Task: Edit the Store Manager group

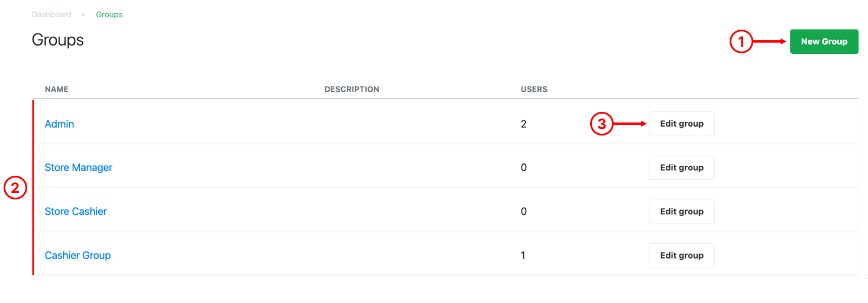Action: [x=682, y=167]
